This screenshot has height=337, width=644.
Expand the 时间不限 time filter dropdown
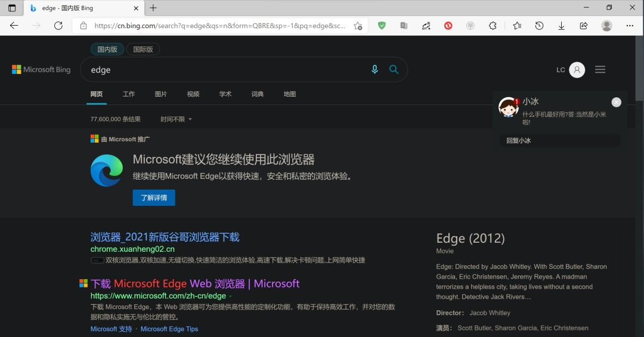(176, 119)
